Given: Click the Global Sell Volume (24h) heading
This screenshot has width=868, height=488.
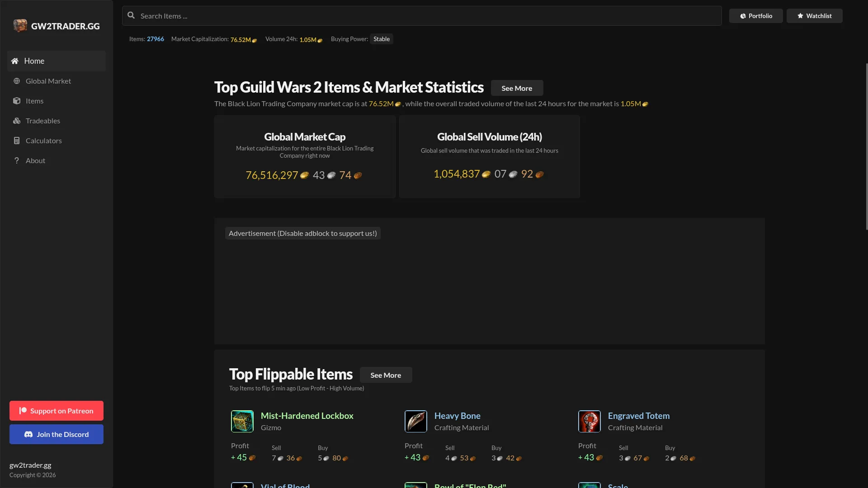Looking at the screenshot, I should coord(490,137).
